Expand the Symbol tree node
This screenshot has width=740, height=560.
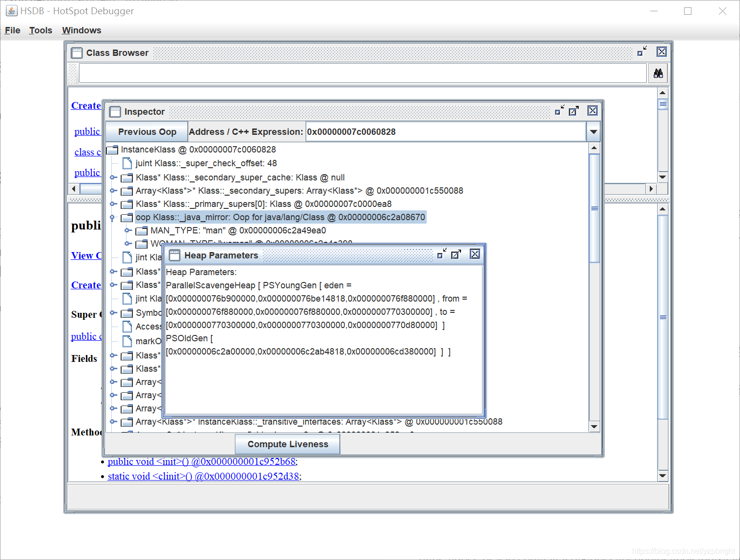pos(113,313)
